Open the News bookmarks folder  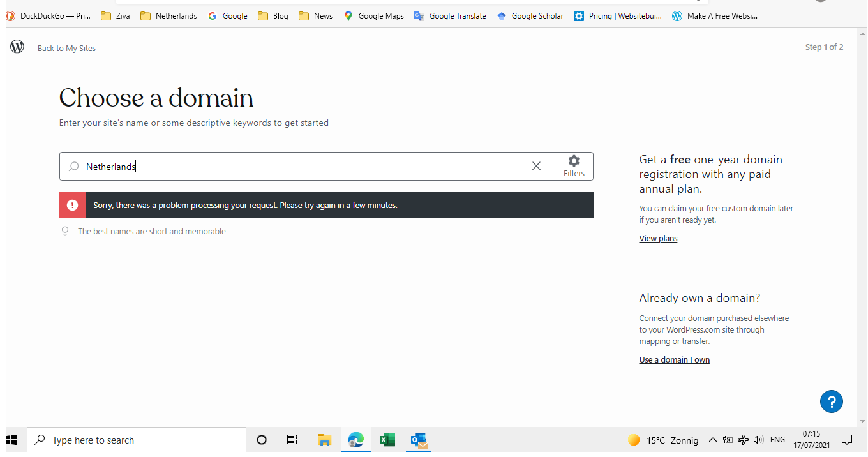[315, 16]
